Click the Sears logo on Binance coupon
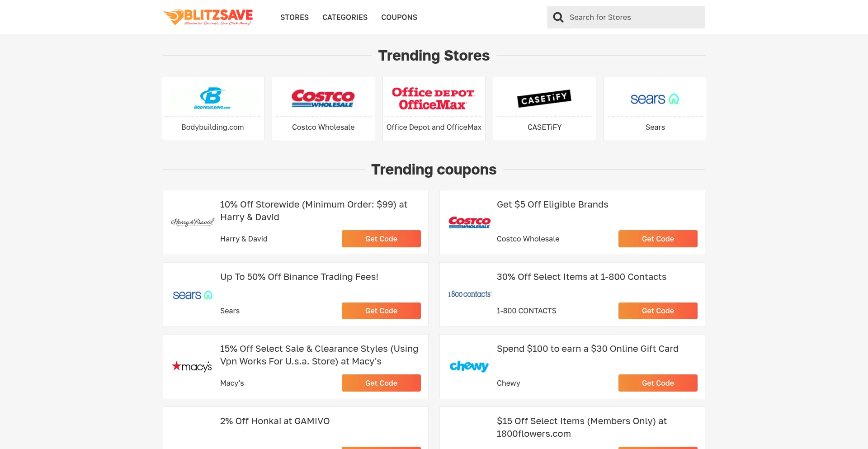 pyautogui.click(x=193, y=295)
